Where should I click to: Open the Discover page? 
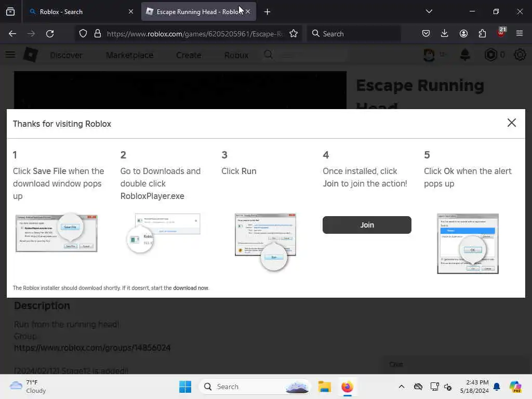tap(66, 55)
